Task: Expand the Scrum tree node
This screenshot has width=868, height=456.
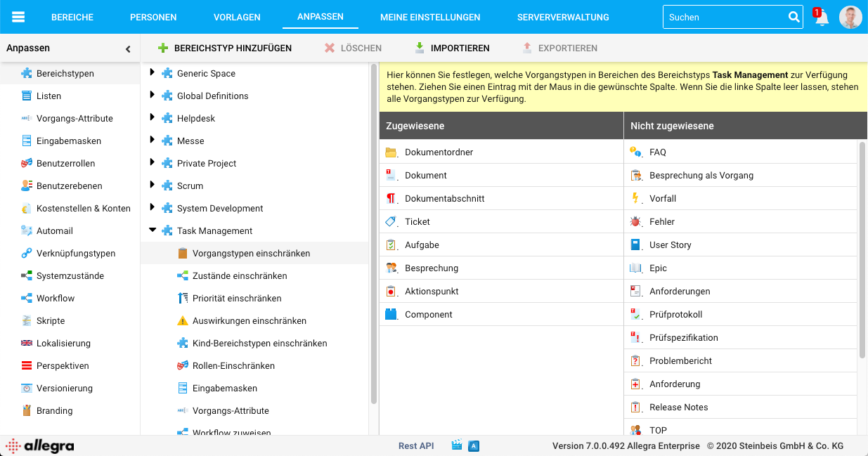Action: click(153, 185)
